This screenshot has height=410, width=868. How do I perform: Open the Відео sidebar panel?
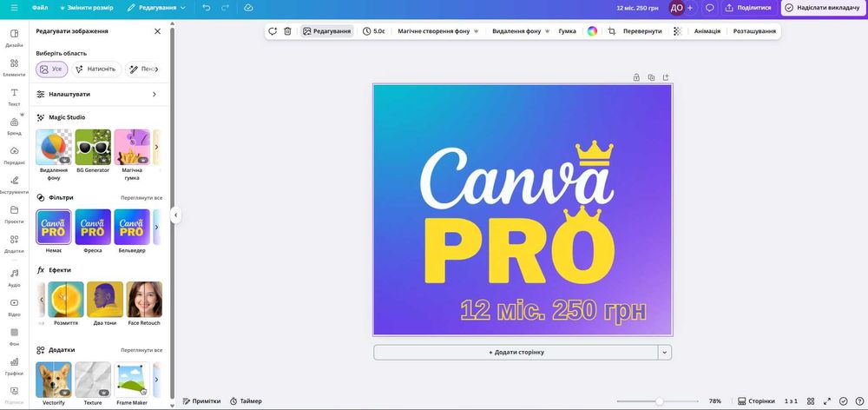[15, 307]
